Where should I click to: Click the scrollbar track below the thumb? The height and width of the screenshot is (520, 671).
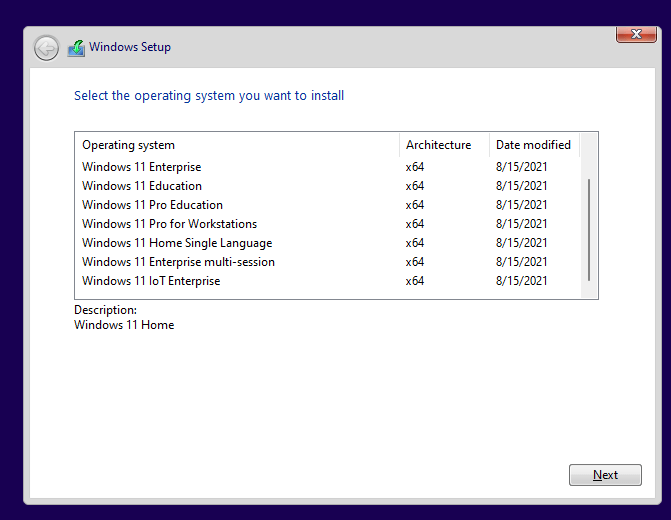(x=589, y=289)
